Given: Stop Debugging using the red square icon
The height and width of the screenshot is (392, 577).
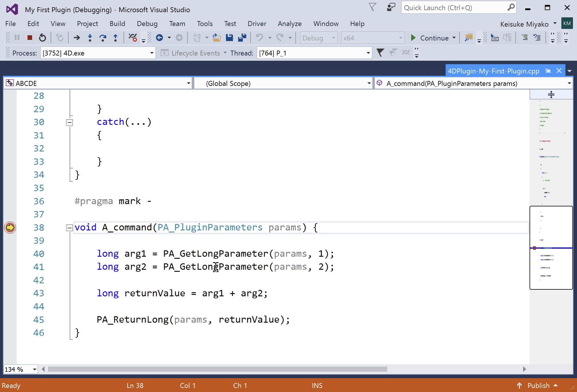Looking at the screenshot, I should (29, 38).
